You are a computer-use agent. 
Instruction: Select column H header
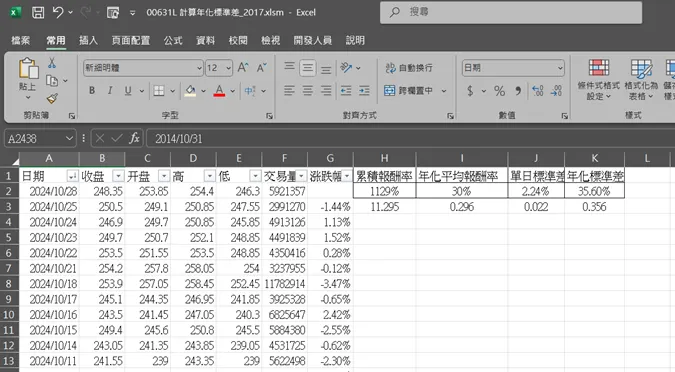[384, 158]
